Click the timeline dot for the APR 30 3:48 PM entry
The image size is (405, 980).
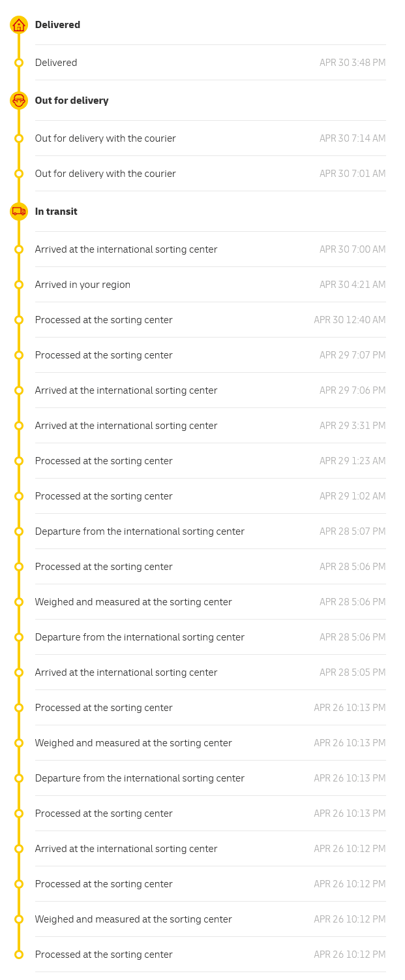pos(19,63)
